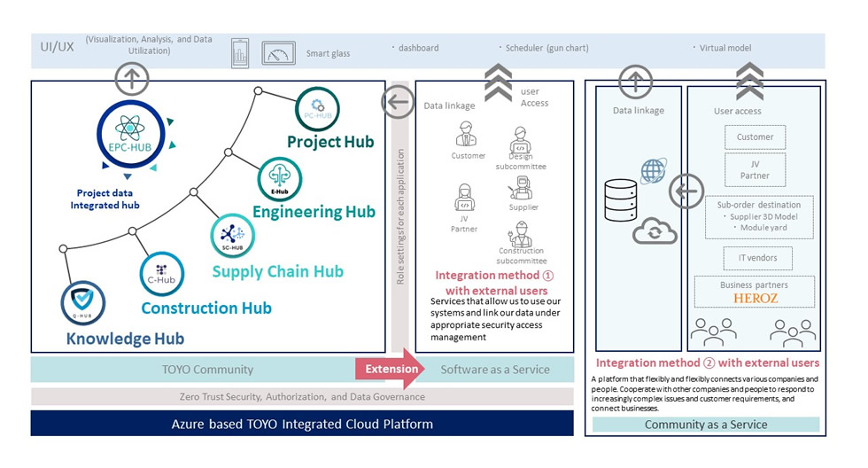Click the C-Hub Construction icon

click(162, 274)
